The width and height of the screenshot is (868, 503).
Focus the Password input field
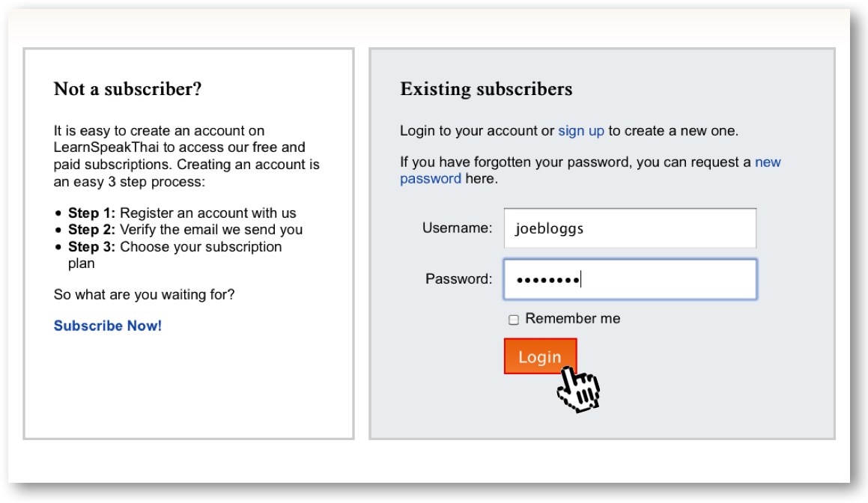click(630, 279)
